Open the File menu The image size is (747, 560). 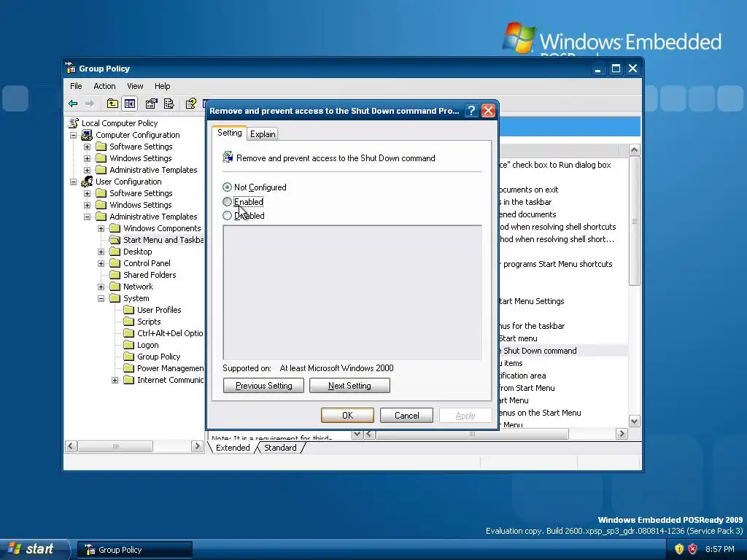pos(76,86)
